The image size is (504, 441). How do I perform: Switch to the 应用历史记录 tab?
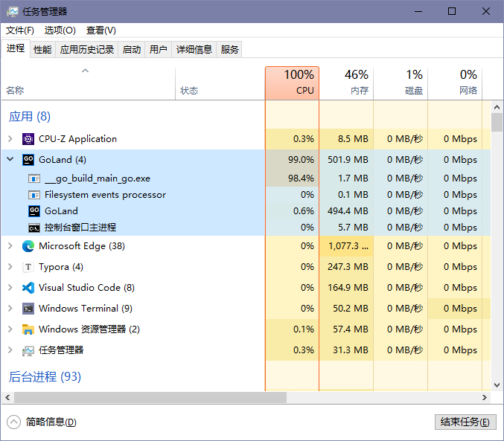[x=87, y=50]
